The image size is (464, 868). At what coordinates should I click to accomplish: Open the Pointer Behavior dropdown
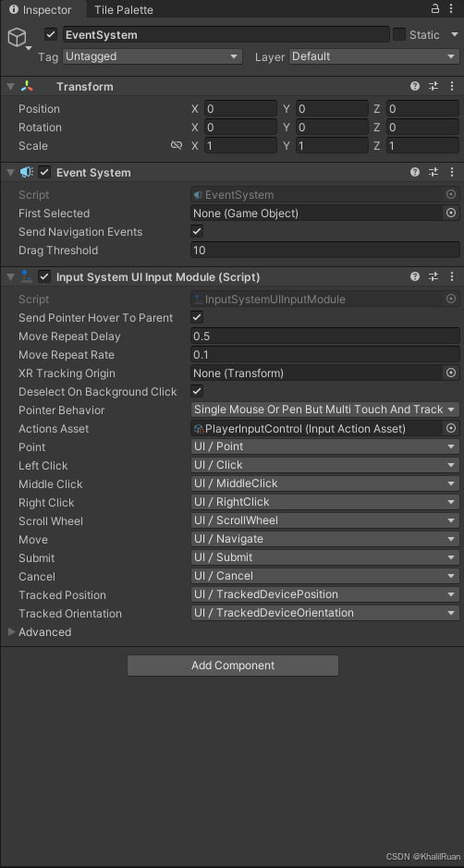coord(325,410)
